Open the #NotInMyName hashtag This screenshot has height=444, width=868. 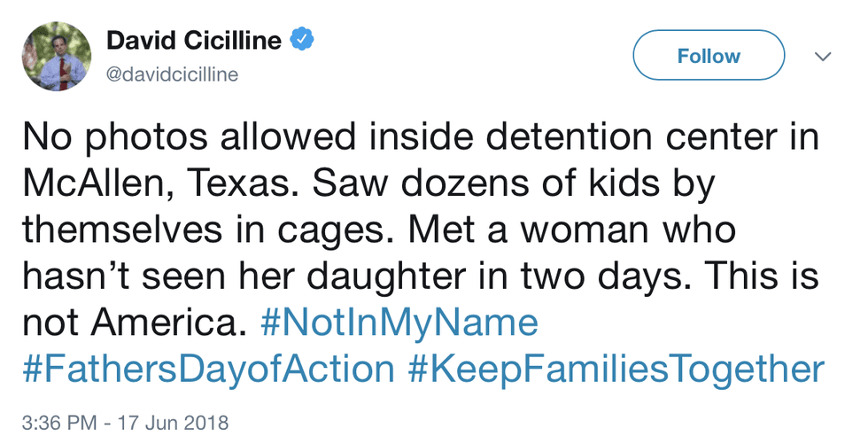tap(400, 323)
